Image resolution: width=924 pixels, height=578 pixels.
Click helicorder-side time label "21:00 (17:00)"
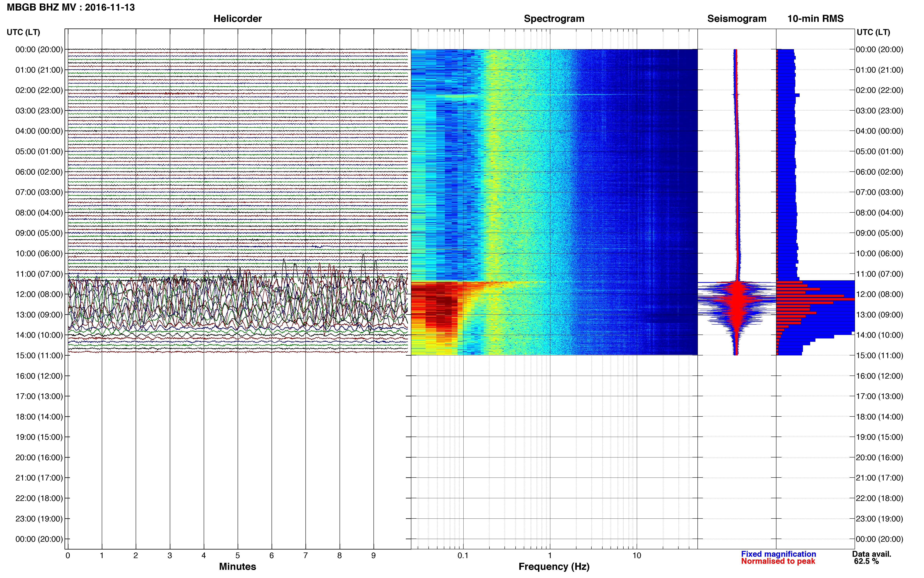(39, 478)
